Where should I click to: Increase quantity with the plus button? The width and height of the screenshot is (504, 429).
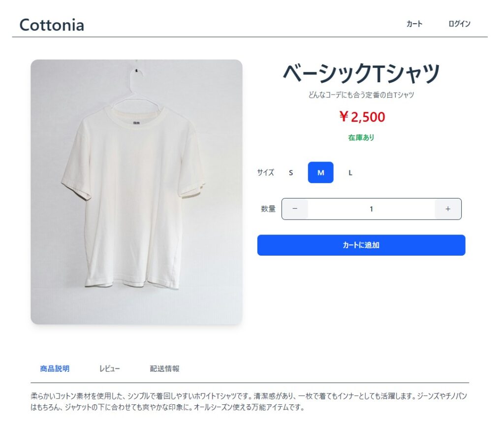(x=448, y=209)
